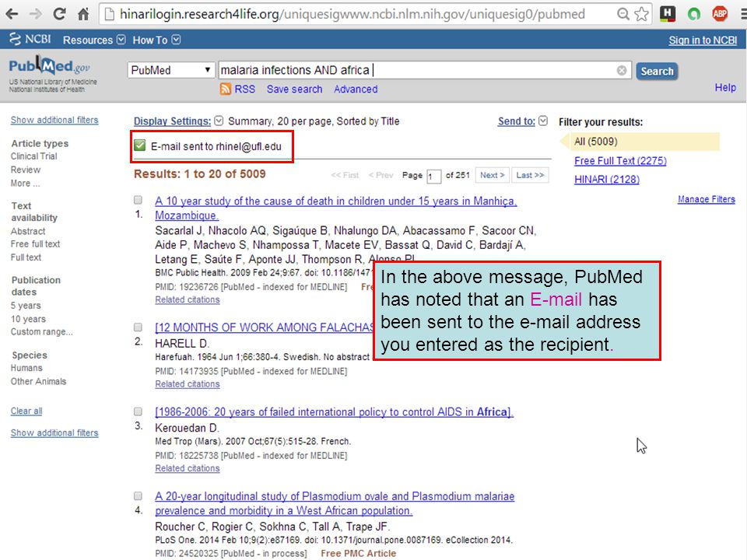The height and width of the screenshot is (560, 747).
Task: Open the ABP Adblock Plus icon
Action: point(720,14)
